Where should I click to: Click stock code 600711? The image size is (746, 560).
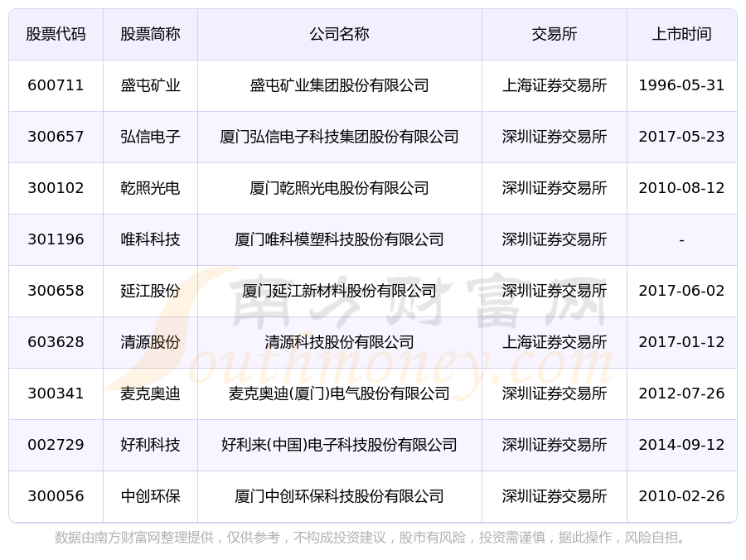coord(56,85)
